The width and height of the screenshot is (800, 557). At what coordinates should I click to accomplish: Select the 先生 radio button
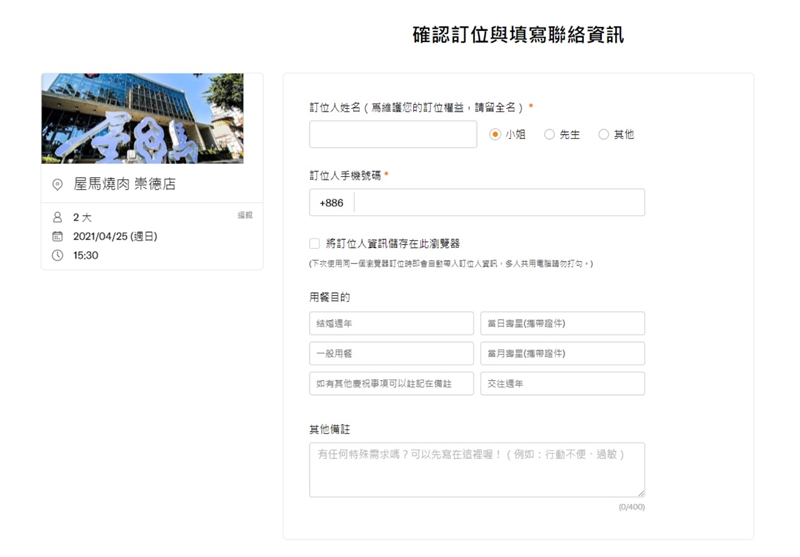pyautogui.click(x=549, y=134)
